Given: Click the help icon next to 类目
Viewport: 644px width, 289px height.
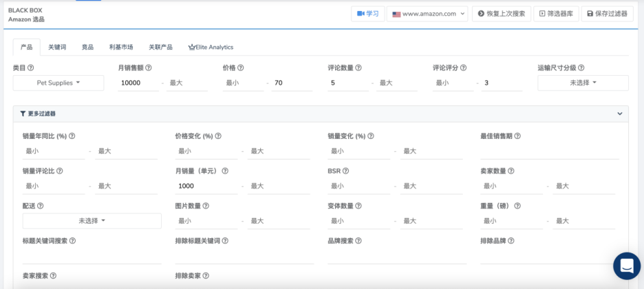Looking at the screenshot, I should click(30, 68).
